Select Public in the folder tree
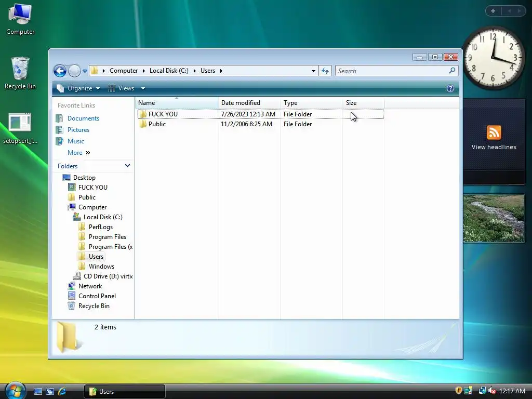 pos(87,197)
